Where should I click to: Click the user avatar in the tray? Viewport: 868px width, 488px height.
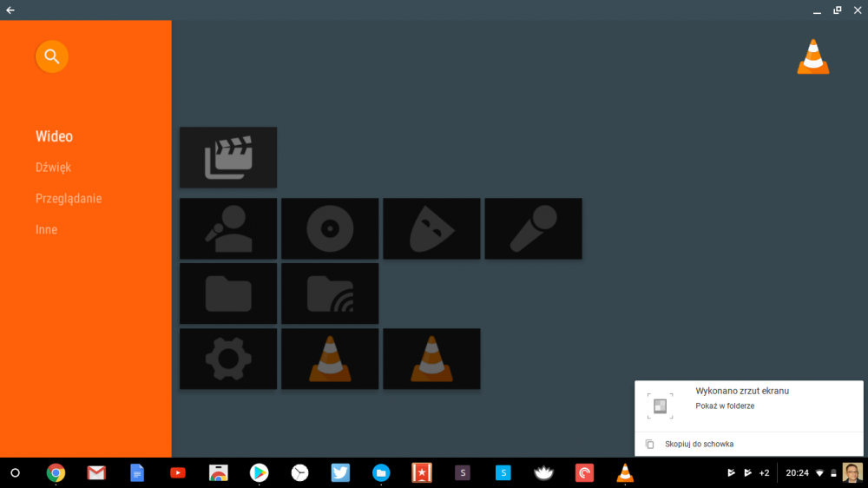click(x=852, y=473)
